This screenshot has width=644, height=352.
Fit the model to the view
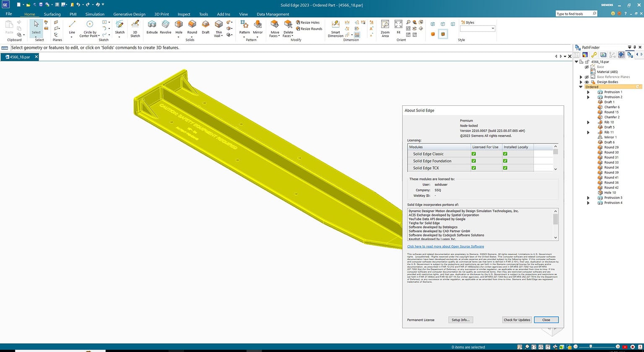(398, 27)
